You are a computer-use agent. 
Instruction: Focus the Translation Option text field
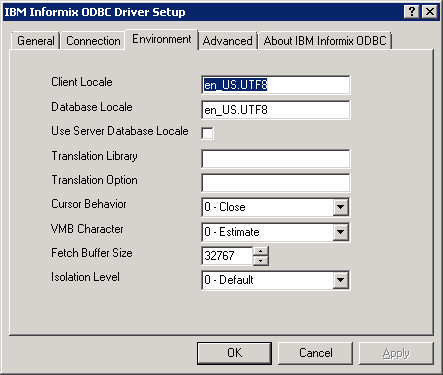coord(276,183)
